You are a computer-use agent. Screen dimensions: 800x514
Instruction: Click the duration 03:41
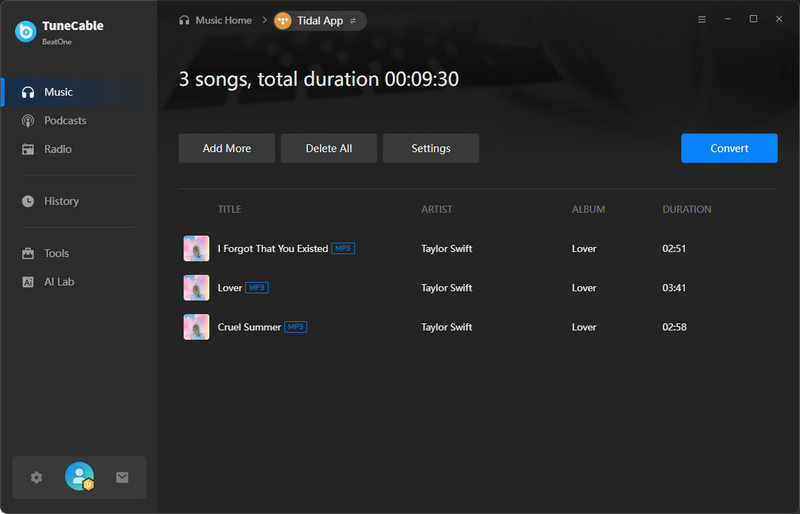tap(674, 288)
